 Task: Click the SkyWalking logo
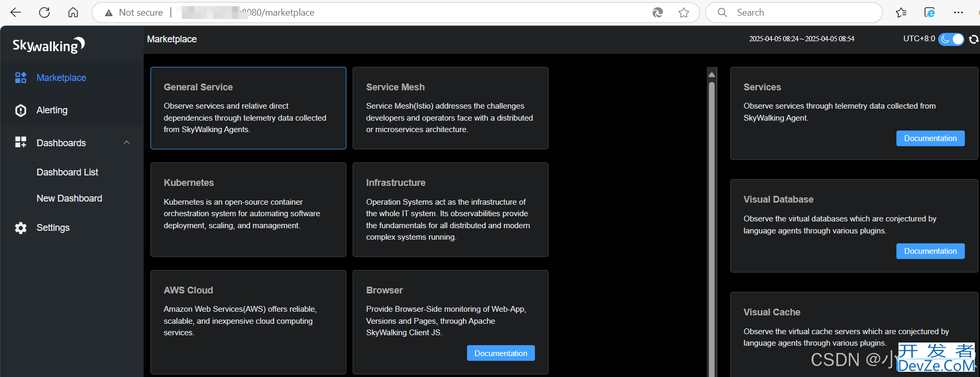pyautogui.click(x=49, y=45)
